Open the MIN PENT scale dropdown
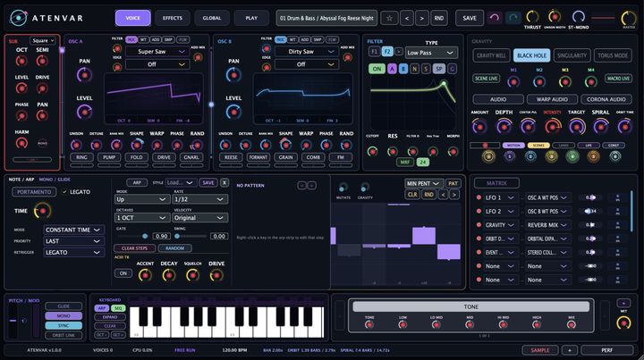 click(423, 184)
